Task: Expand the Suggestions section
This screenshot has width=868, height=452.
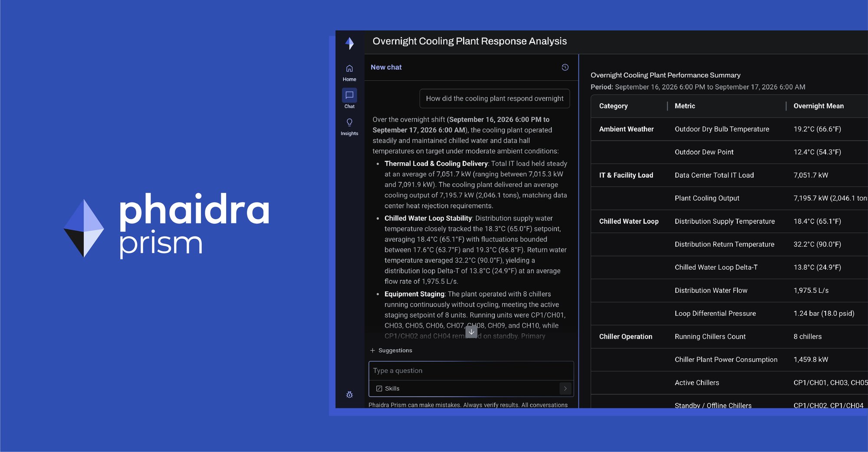Action: click(391, 350)
